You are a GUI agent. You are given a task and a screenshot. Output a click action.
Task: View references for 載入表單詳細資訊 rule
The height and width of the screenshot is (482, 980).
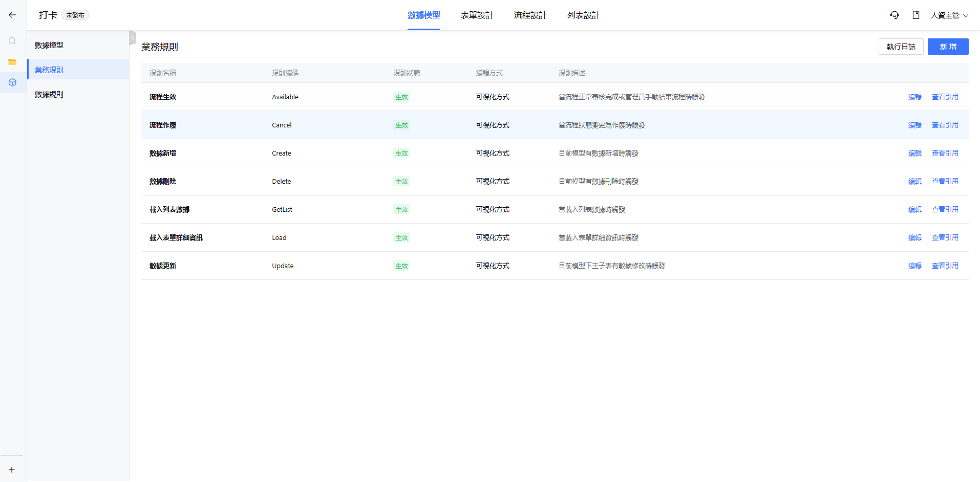click(945, 237)
